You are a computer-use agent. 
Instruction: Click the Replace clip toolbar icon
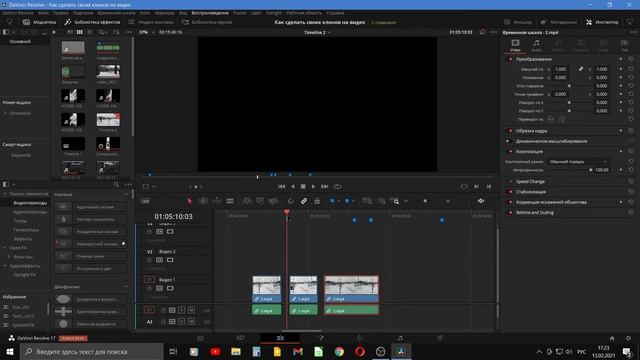point(273,201)
